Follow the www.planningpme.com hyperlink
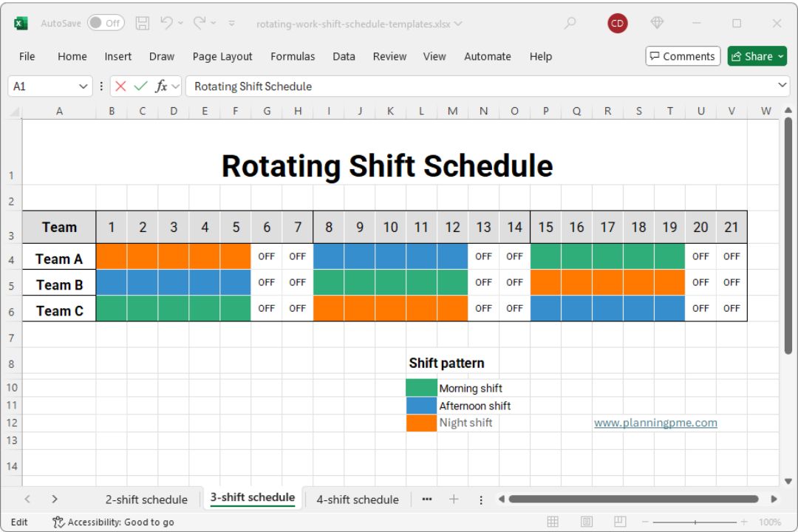 click(655, 423)
